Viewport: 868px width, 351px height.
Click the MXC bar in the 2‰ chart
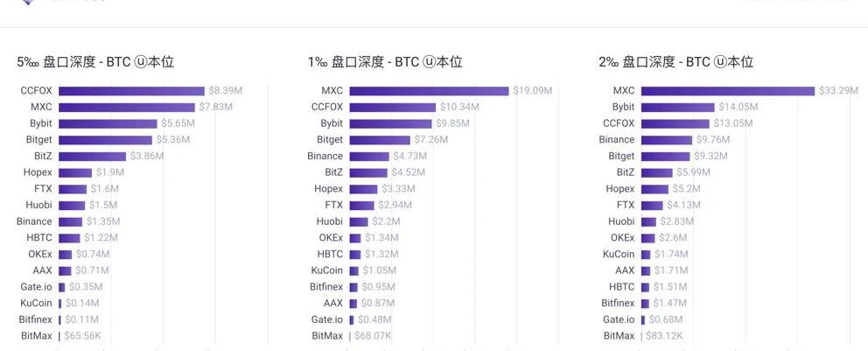point(727,91)
